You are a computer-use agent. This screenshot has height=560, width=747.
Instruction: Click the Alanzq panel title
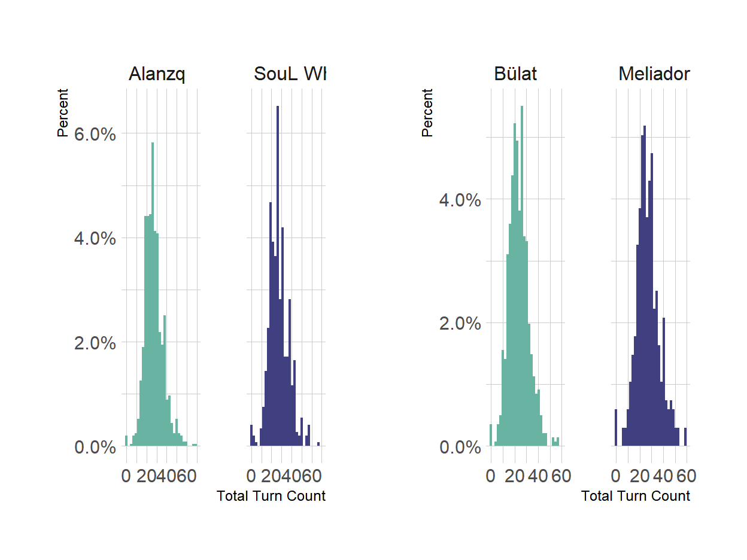157,75
